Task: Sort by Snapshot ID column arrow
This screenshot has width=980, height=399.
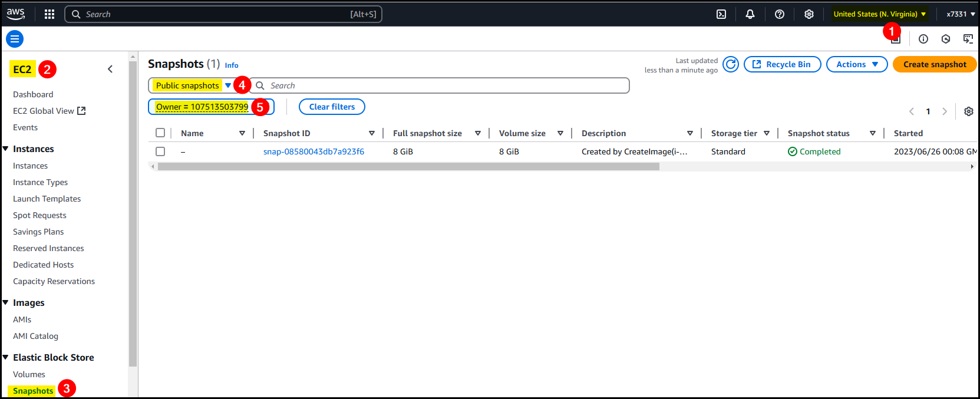Action: pos(372,133)
